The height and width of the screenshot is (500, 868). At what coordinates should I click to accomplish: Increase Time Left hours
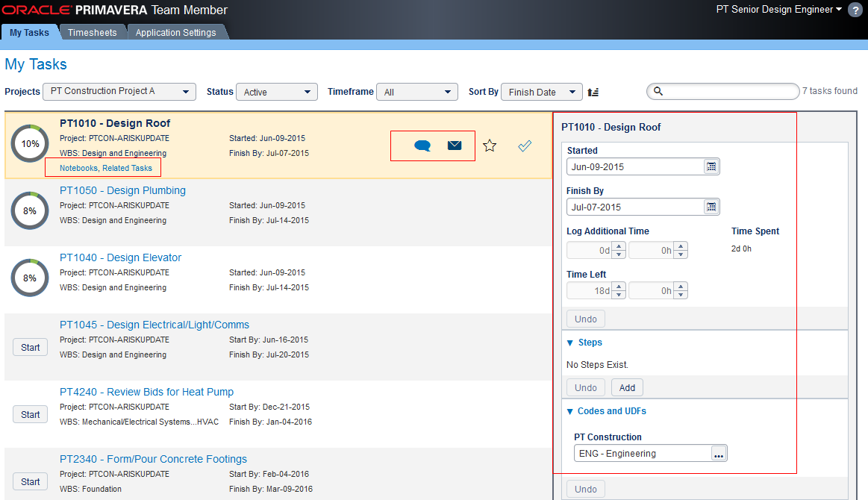tap(681, 287)
